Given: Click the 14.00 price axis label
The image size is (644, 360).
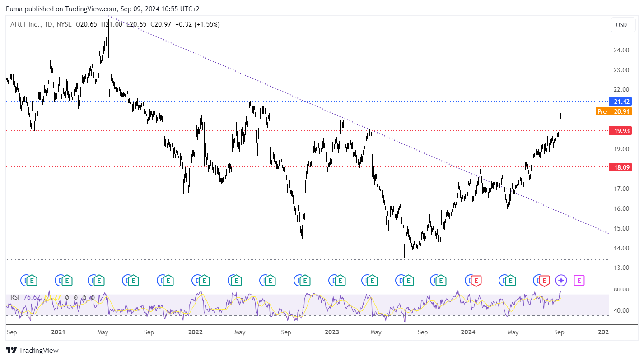Looking at the screenshot, I should (x=621, y=248).
